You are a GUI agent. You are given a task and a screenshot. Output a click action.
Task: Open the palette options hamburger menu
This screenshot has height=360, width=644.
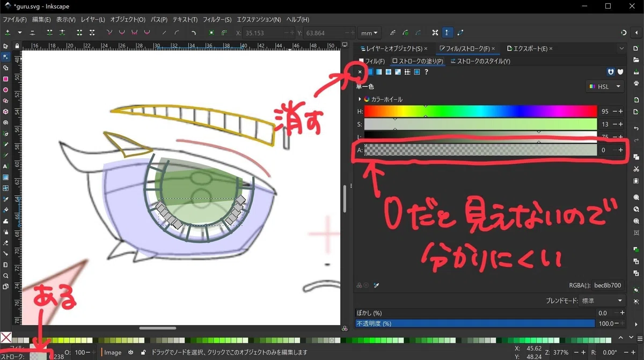(639, 339)
